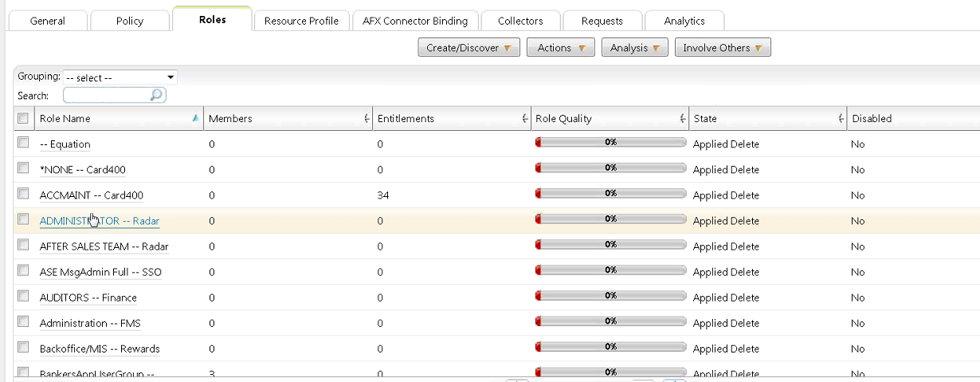
Task: Check the ACCMAINT -- Card400 row checkbox
Action: click(x=23, y=194)
